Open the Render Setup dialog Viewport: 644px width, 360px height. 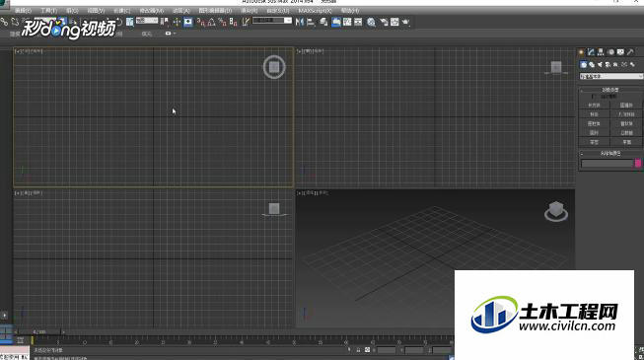pyautogui.click(x=384, y=22)
